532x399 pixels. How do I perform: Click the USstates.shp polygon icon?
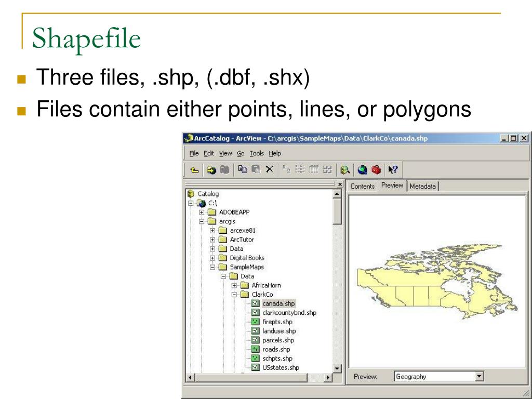tap(255, 367)
